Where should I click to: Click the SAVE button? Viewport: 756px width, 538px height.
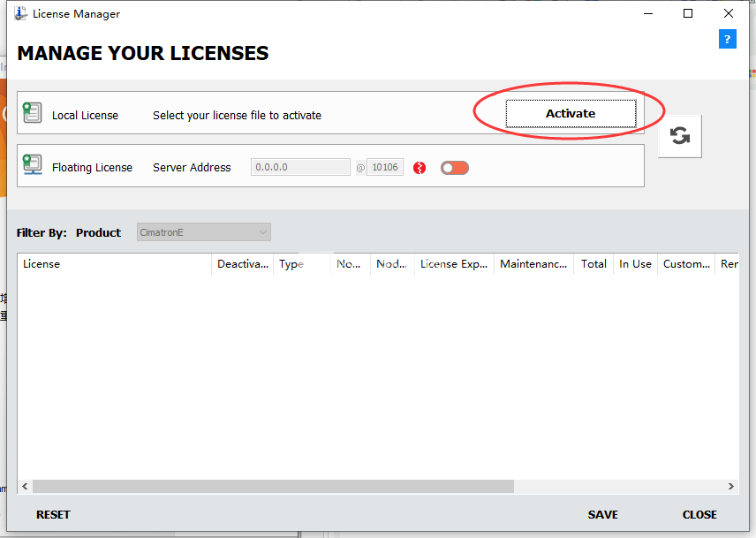click(602, 515)
